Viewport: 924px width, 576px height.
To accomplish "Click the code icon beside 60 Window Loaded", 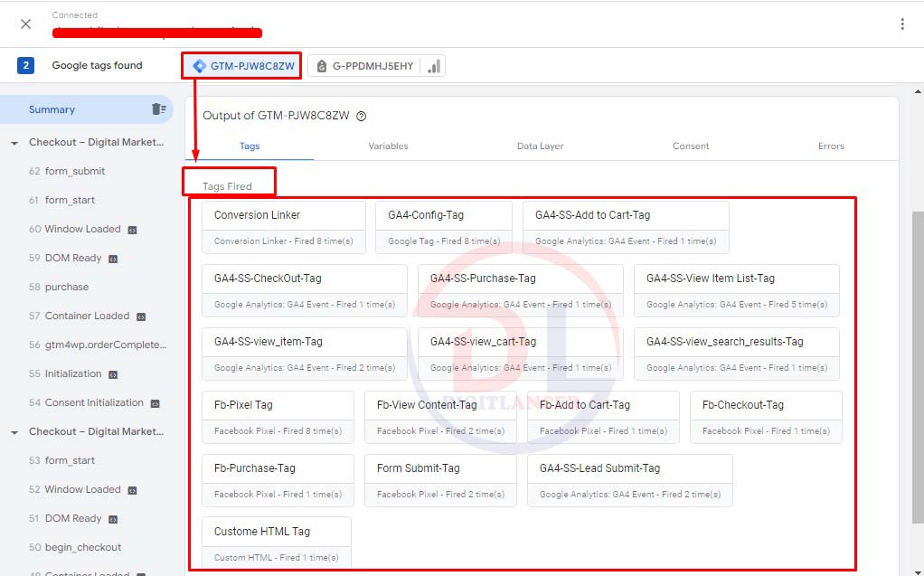I will tap(133, 230).
